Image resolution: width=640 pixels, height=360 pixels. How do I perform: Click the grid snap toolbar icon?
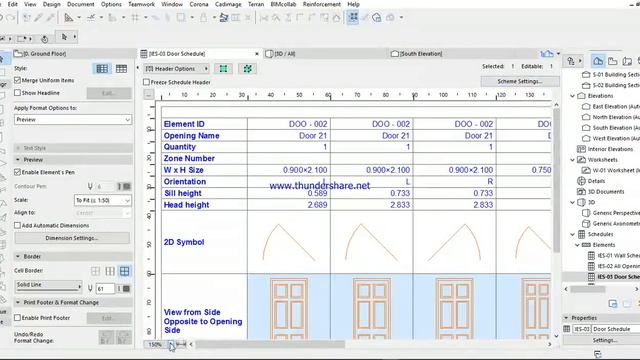135,18
